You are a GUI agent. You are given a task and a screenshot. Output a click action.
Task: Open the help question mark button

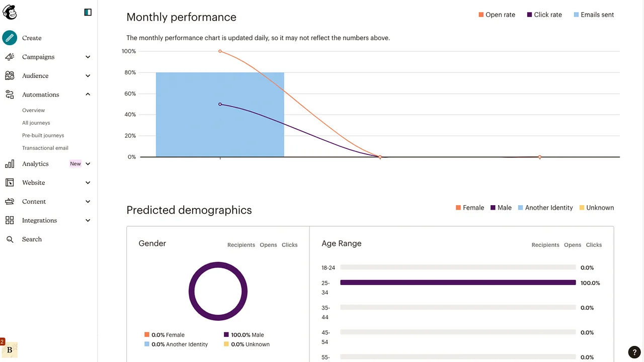pyautogui.click(x=634, y=352)
